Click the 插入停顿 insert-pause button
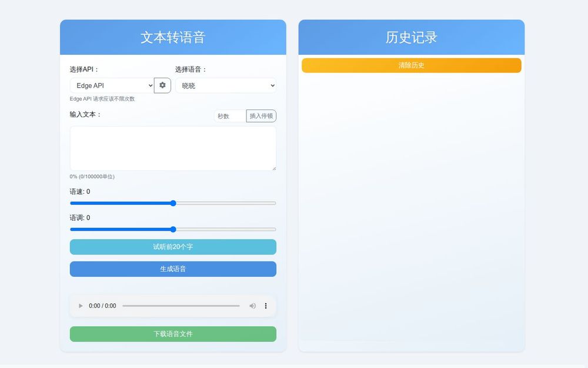Screen dimensions: 588x368 260,115
